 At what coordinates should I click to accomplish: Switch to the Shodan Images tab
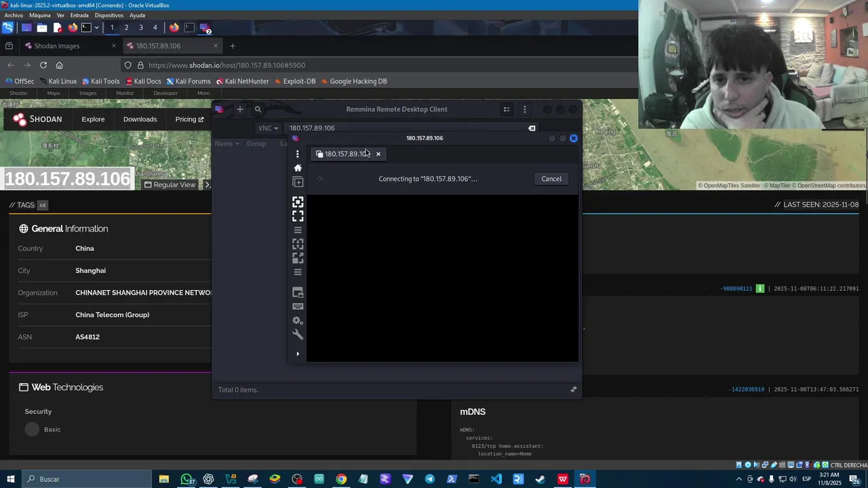[66, 46]
